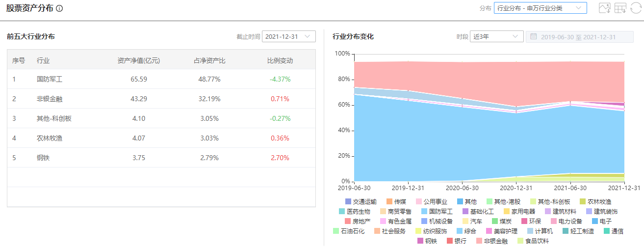644x252 pixels.
Task: Open the 分布 industry classification dropdown
Action: tap(540, 8)
